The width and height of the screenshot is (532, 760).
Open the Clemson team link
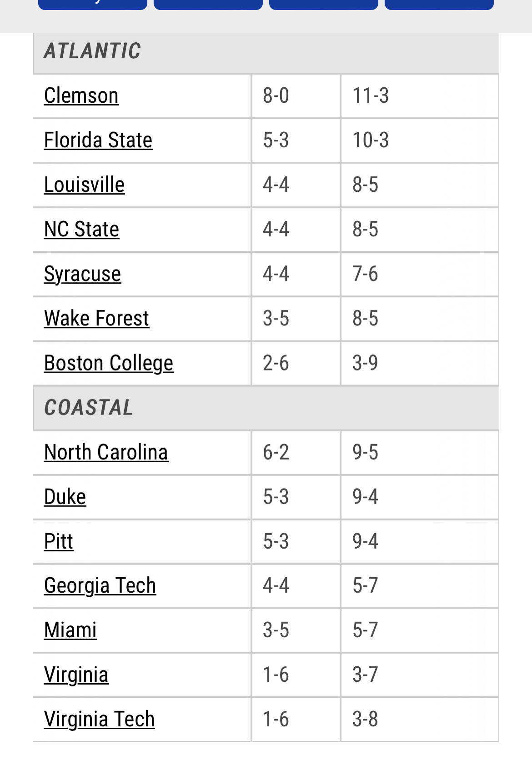click(81, 96)
